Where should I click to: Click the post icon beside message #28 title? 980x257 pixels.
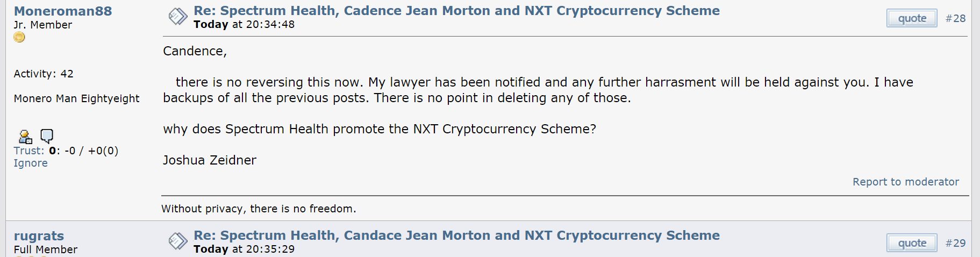178,17
